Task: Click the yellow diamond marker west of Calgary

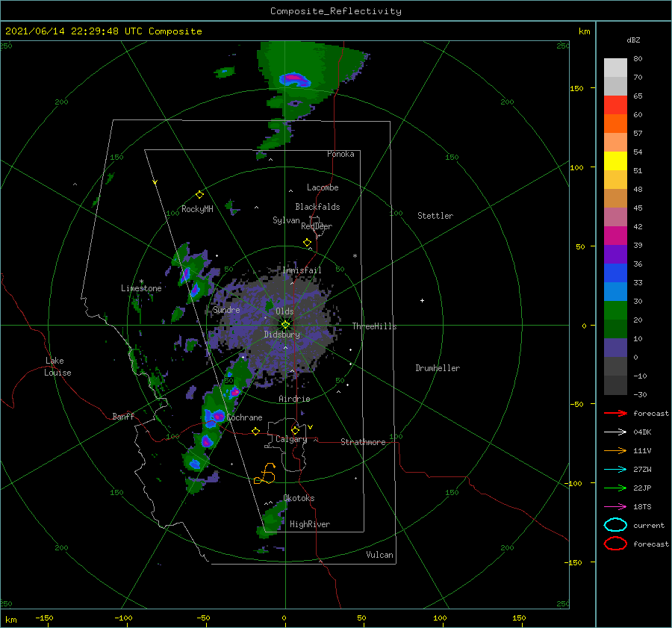Action: [x=255, y=431]
